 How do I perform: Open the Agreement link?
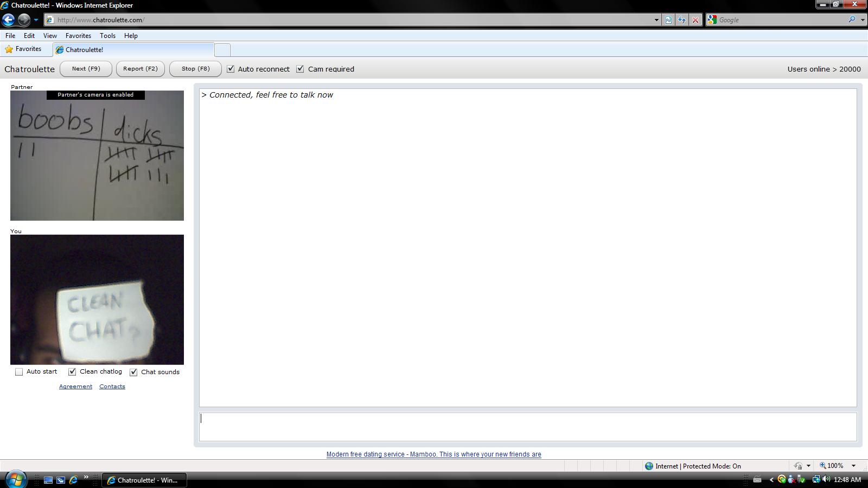pyautogui.click(x=75, y=387)
